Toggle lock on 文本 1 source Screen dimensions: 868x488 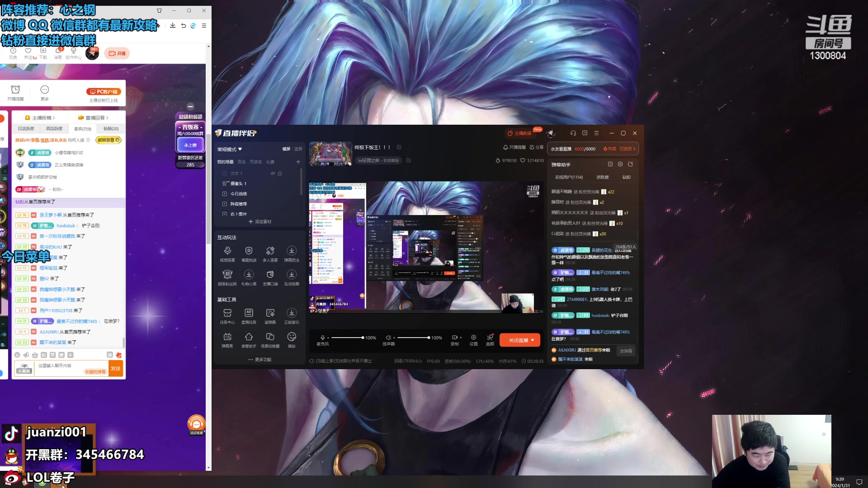pos(280,174)
